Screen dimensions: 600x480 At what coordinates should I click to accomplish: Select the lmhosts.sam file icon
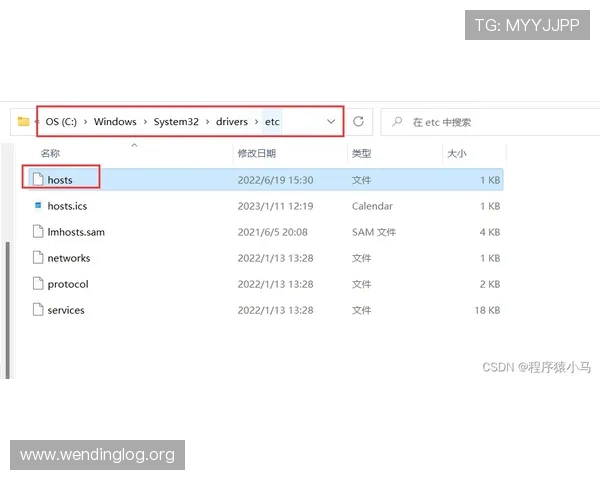(38, 232)
